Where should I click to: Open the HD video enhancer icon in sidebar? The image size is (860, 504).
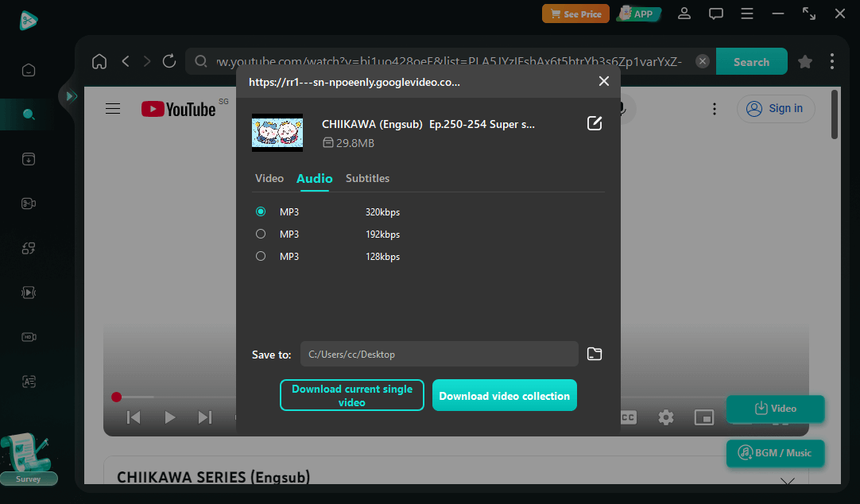point(29,337)
